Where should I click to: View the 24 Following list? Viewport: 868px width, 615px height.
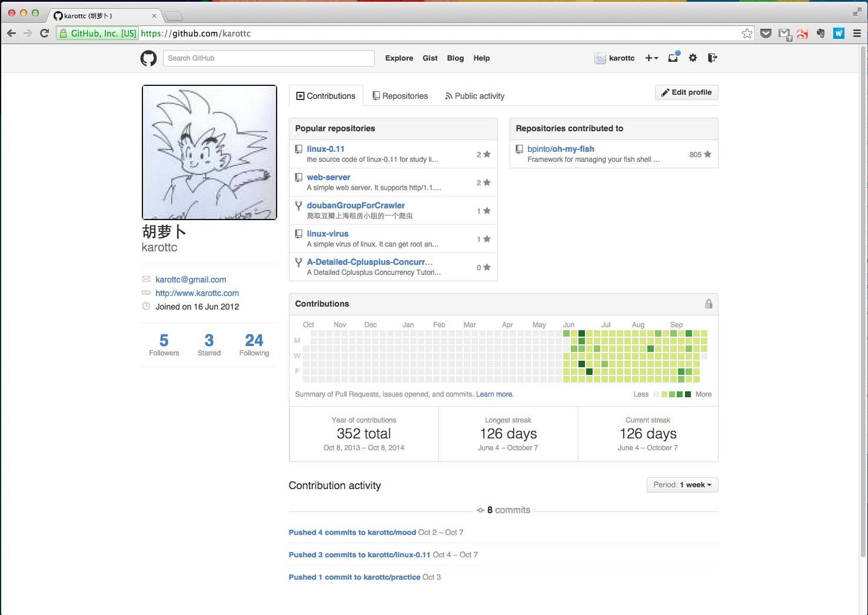coord(254,345)
